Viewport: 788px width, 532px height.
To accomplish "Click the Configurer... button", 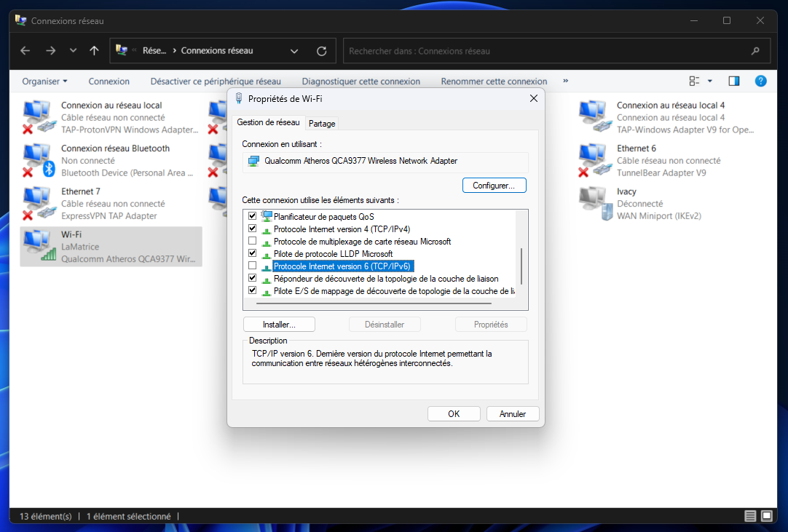I will [x=494, y=186].
